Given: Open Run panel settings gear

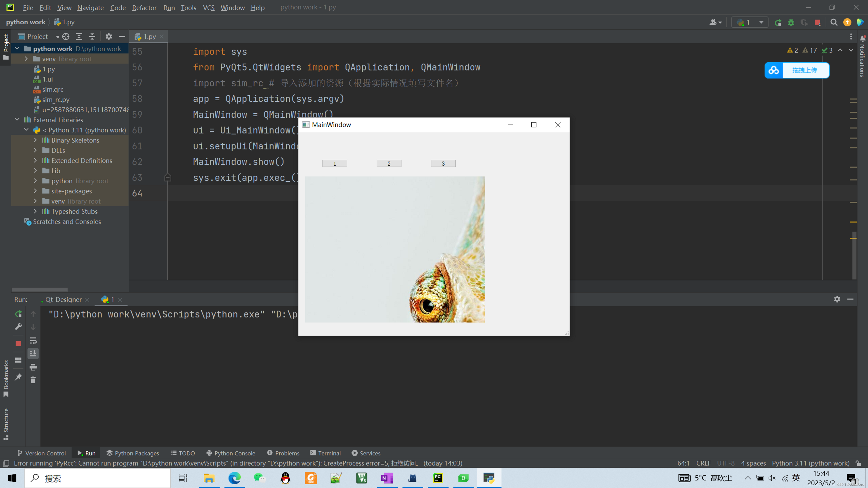Looking at the screenshot, I should [x=837, y=299].
